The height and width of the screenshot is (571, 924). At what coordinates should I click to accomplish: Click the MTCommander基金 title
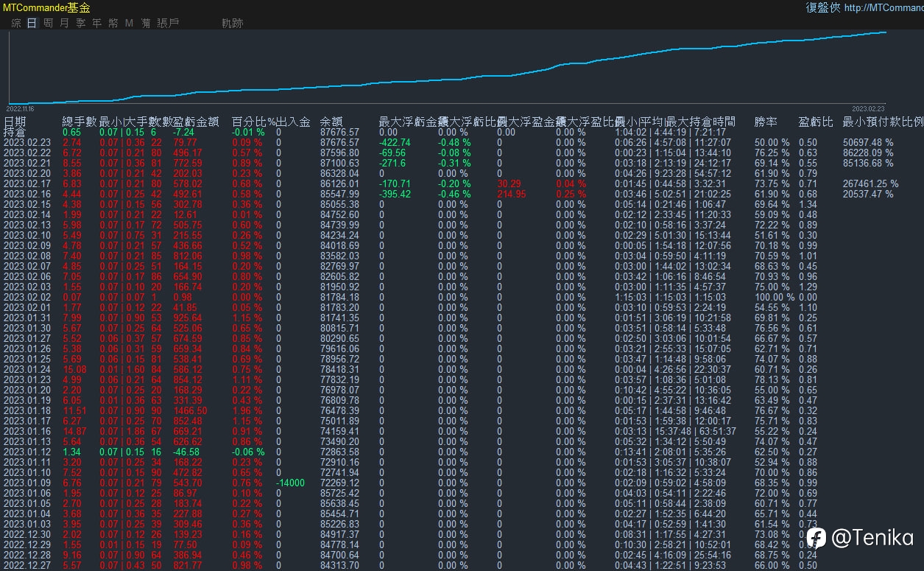click(x=46, y=8)
